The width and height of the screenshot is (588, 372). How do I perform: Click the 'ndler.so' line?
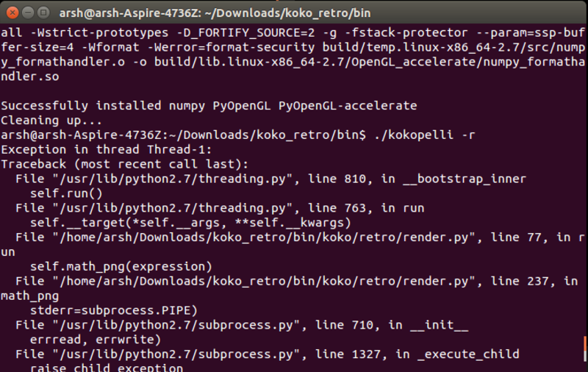30,76
